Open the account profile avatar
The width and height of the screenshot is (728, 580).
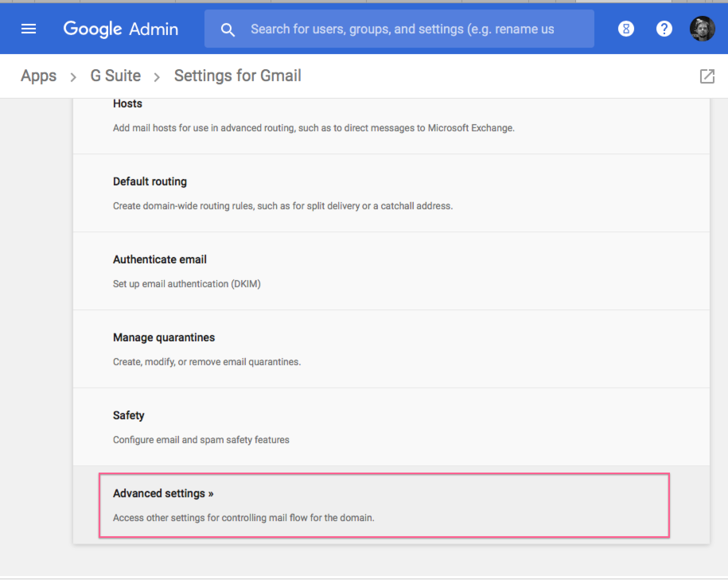(x=702, y=29)
